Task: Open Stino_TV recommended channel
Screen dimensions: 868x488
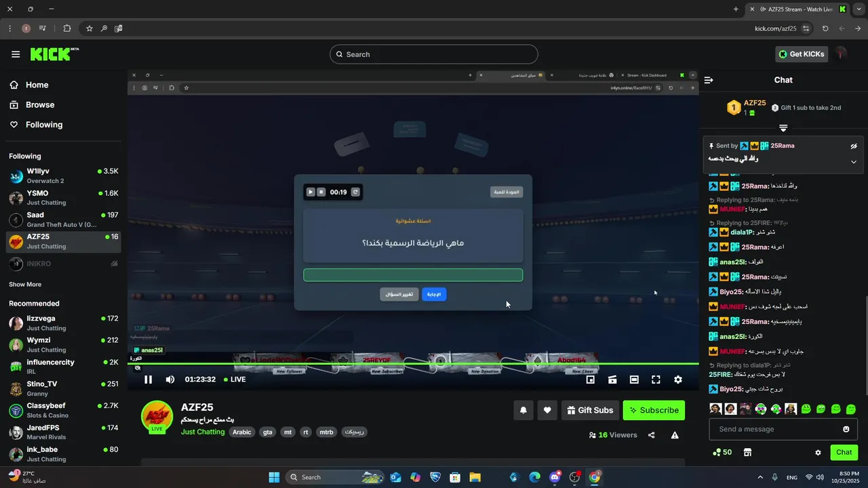Action: click(64, 388)
